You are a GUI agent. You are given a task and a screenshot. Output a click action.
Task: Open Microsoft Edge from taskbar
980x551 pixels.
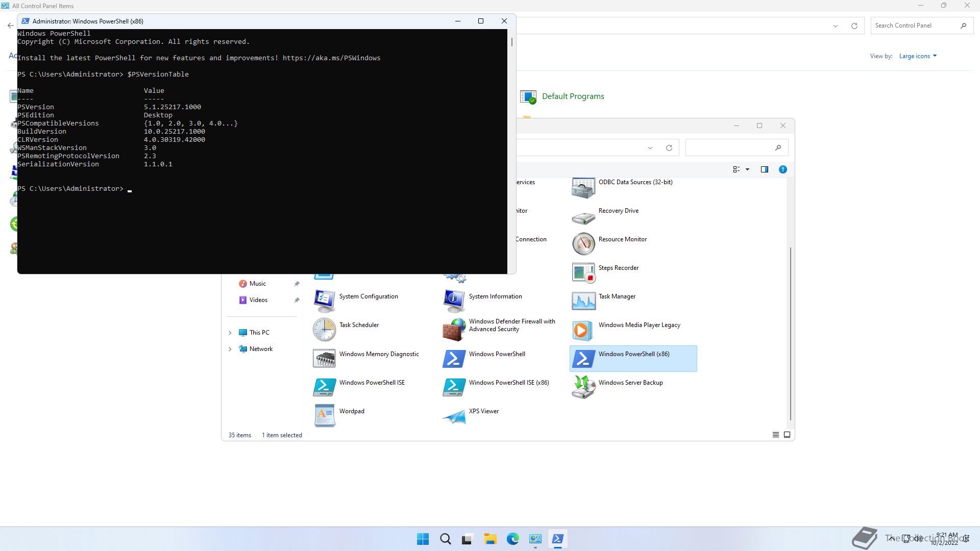512,539
